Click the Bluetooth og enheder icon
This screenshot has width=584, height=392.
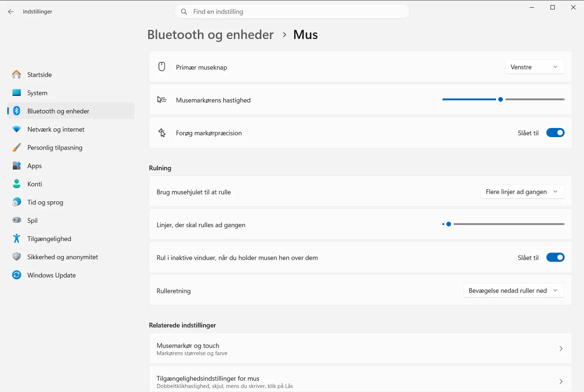16,111
